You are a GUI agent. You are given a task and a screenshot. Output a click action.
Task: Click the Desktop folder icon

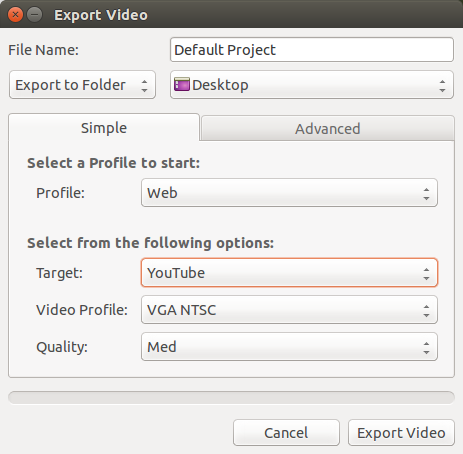(x=182, y=84)
